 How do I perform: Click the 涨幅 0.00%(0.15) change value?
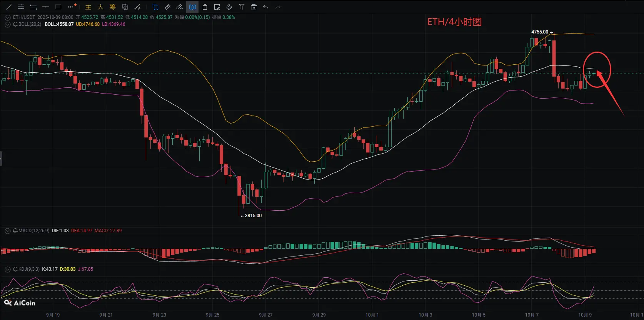tap(192, 17)
